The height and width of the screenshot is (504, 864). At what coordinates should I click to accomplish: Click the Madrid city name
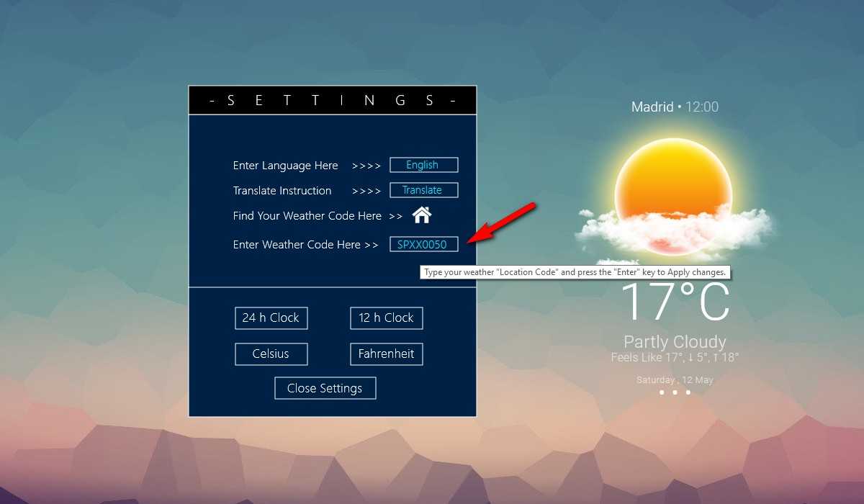tap(652, 107)
